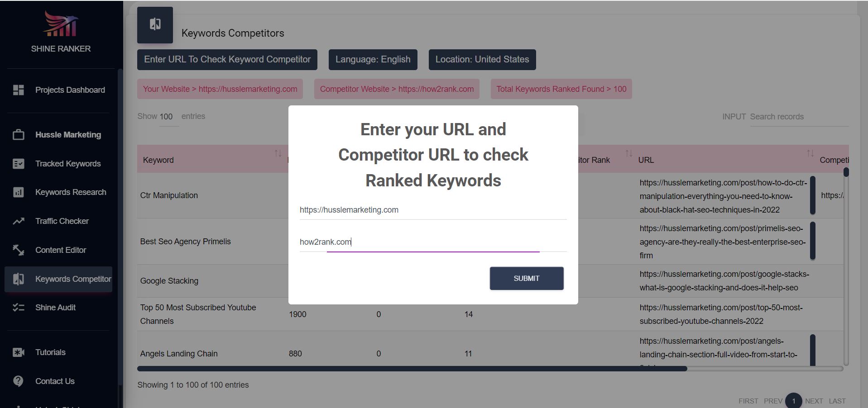Click the Tutorials video icon
The image size is (868, 408).
(18, 352)
